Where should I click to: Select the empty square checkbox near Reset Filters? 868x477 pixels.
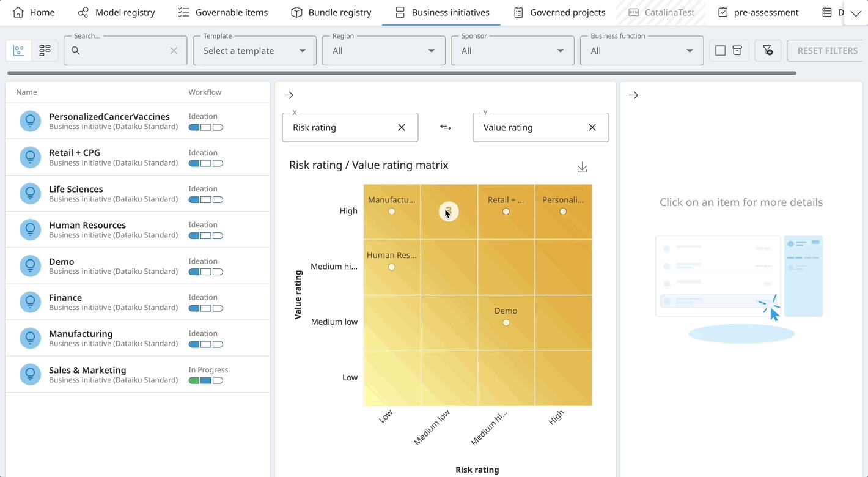[x=720, y=50]
